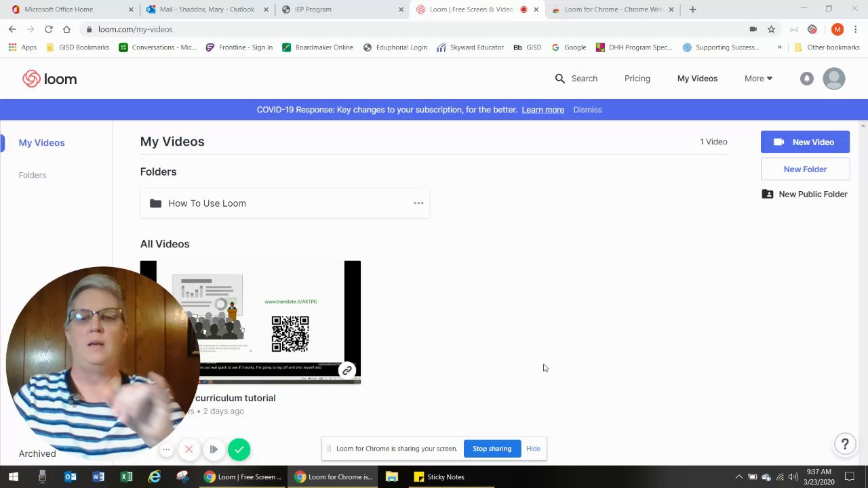Click Stop sharing button

(x=492, y=449)
